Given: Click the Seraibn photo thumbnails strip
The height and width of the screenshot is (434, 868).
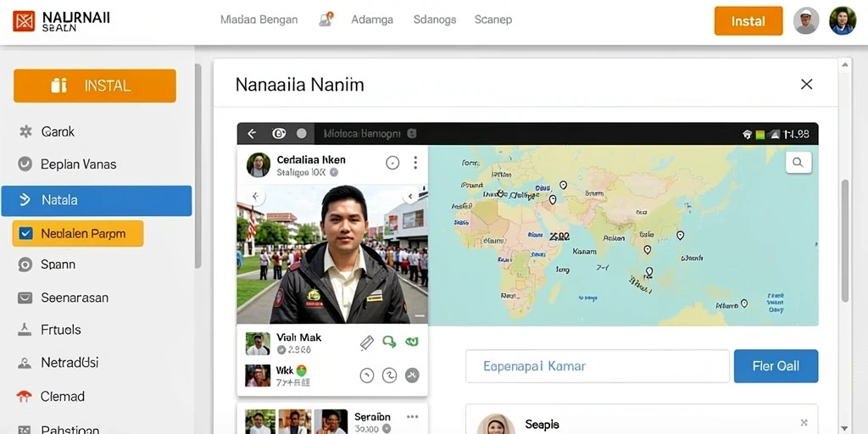Looking at the screenshot, I should [x=296, y=421].
